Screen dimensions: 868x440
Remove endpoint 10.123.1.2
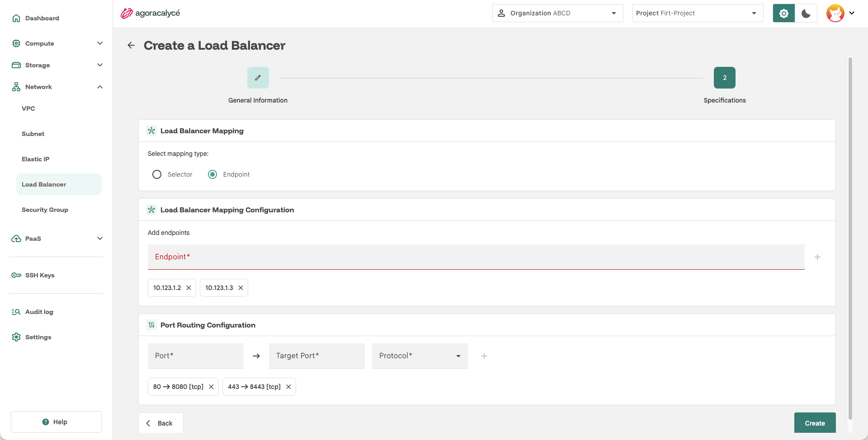pos(189,288)
